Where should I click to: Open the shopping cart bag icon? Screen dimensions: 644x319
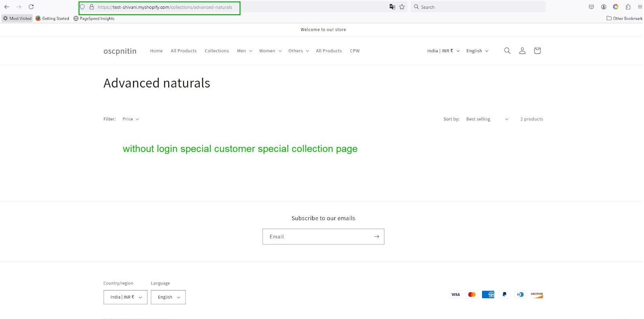point(537,51)
